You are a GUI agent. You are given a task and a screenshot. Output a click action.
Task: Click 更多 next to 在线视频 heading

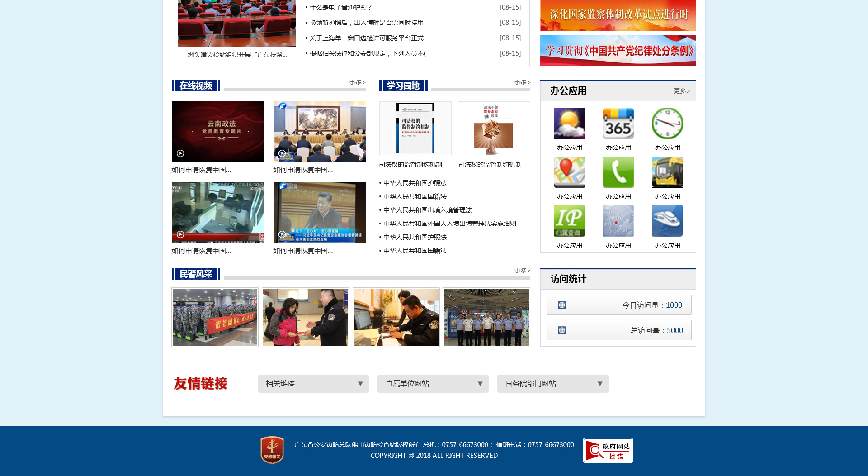[357, 82]
